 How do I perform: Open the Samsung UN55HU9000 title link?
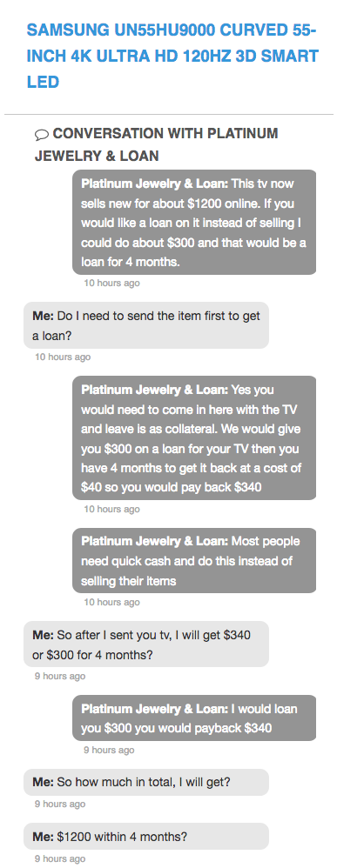point(172,56)
